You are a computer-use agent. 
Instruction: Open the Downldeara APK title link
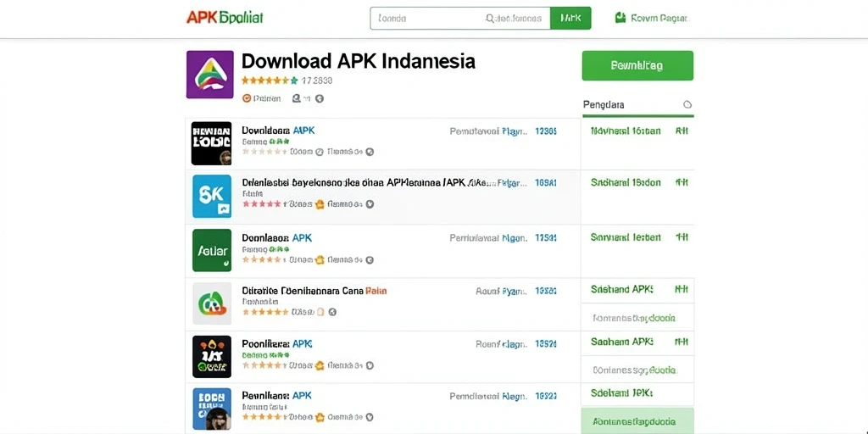click(x=278, y=131)
